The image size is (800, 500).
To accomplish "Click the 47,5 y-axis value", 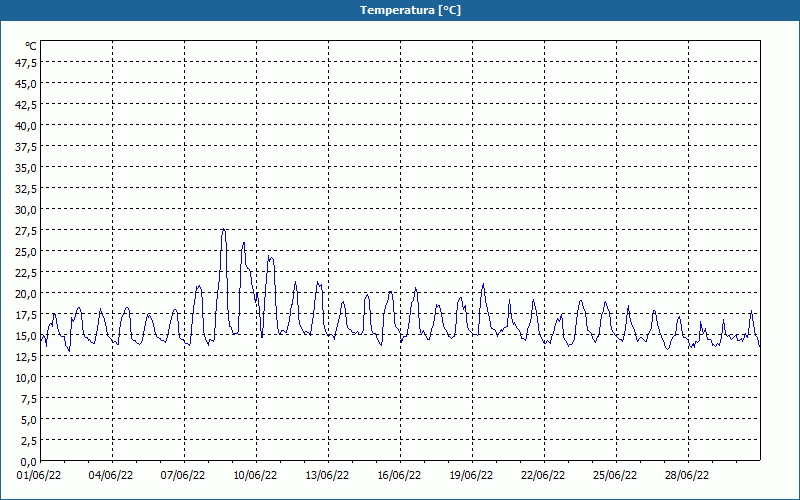I will (26, 63).
